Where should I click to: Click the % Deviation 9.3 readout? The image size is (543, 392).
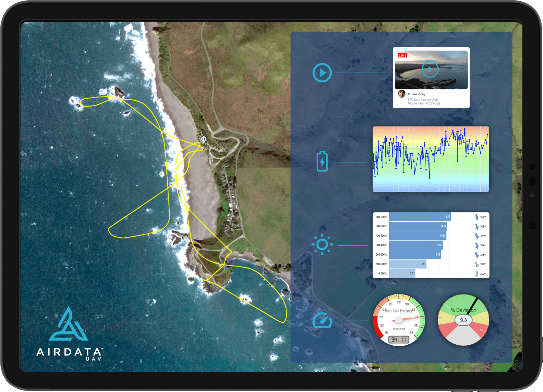(463, 320)
